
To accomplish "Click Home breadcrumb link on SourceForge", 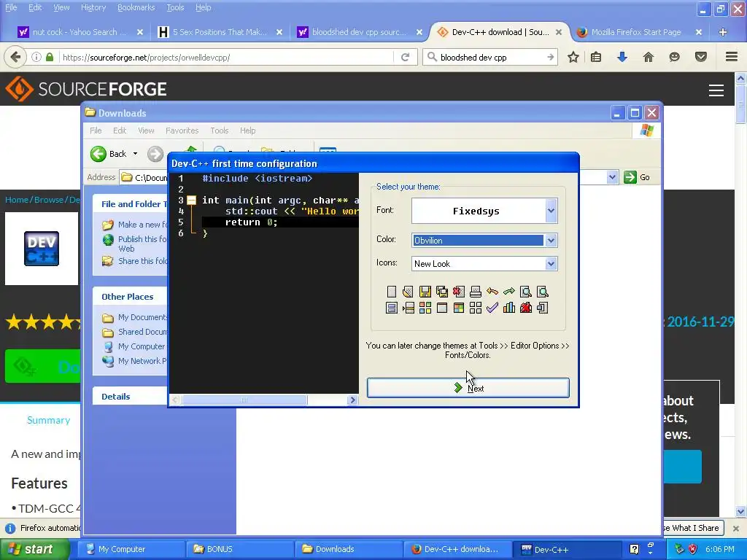I will pos(17,200).
